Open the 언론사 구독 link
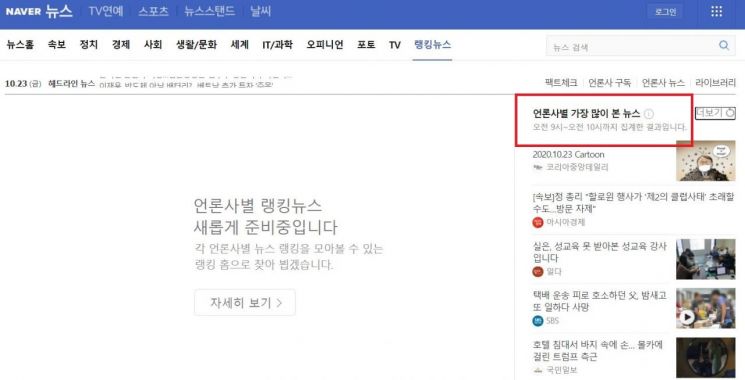 [x=610, y=83]
